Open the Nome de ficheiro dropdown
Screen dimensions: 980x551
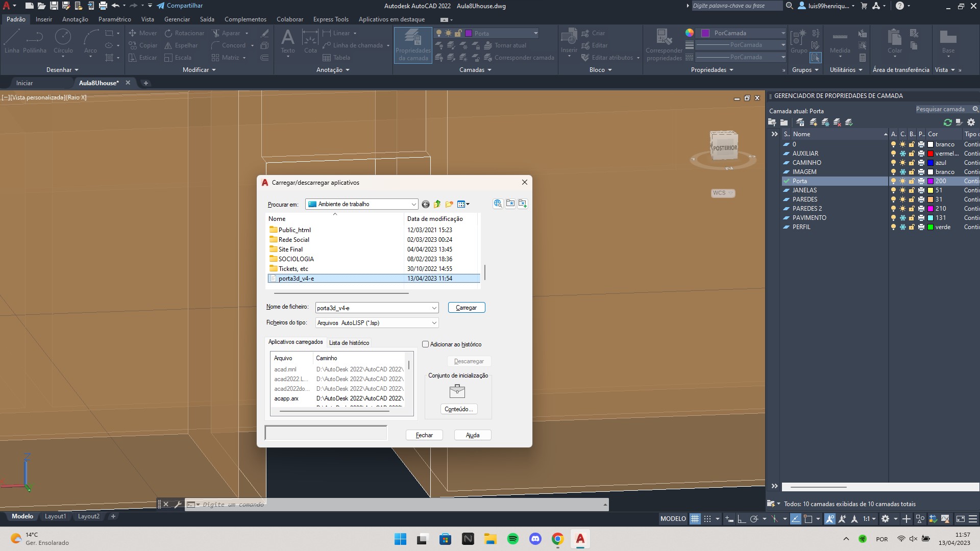pos(433,308)
